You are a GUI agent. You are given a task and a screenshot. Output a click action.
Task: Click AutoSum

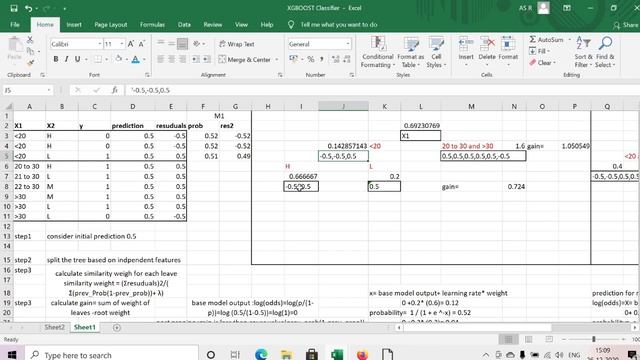pos(546,40)
